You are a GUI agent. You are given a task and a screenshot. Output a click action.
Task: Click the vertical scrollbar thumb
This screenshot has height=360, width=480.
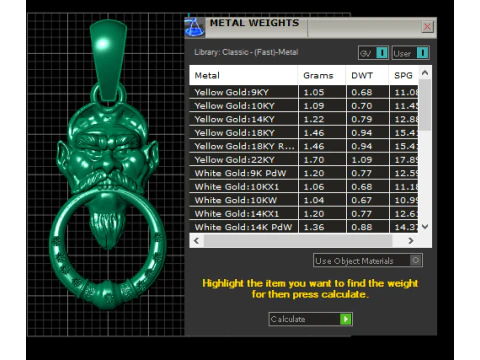[425, 105]
